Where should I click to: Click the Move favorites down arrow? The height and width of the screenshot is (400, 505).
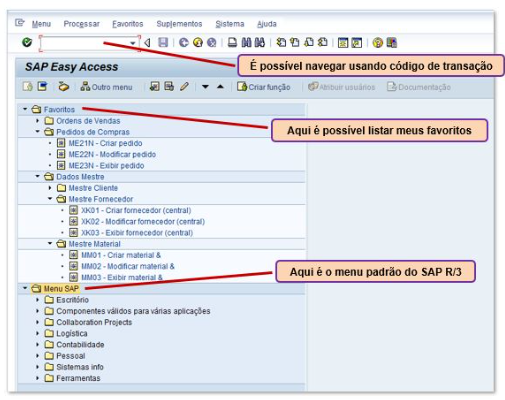(205, 87)
